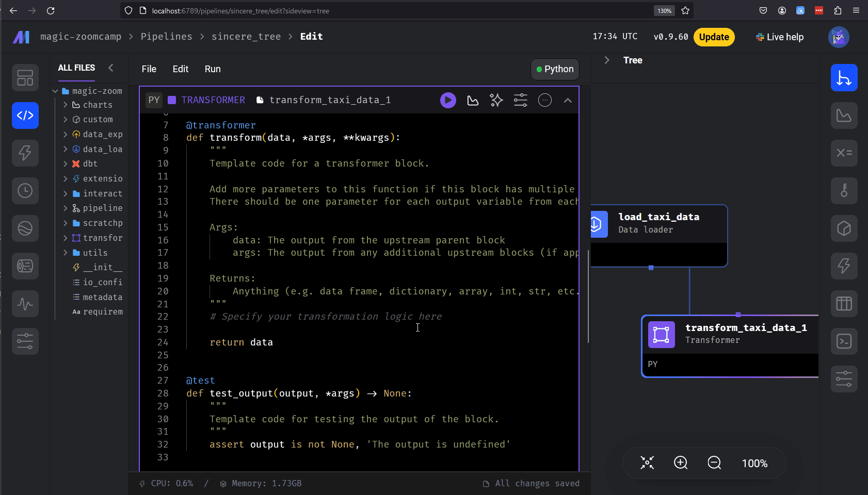This screenshot has height=495, width=868.
Task: Click the AI sparkle icon in block header
Action: [496, 100]
